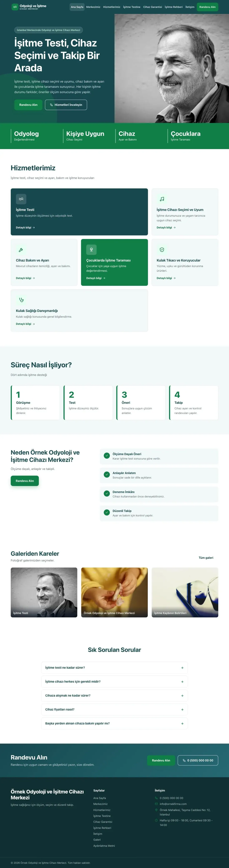Open the İşitme Kaybının Belirtileri gallery photo
The height and width of the screenshot is (868, 229).
[185, 592]
